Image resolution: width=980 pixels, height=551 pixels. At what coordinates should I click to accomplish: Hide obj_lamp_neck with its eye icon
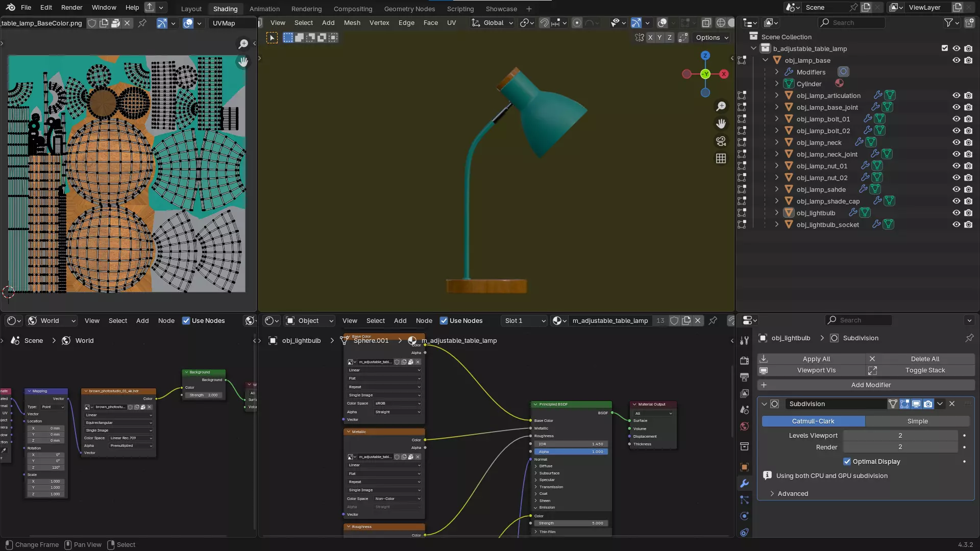tap(956, 143)
